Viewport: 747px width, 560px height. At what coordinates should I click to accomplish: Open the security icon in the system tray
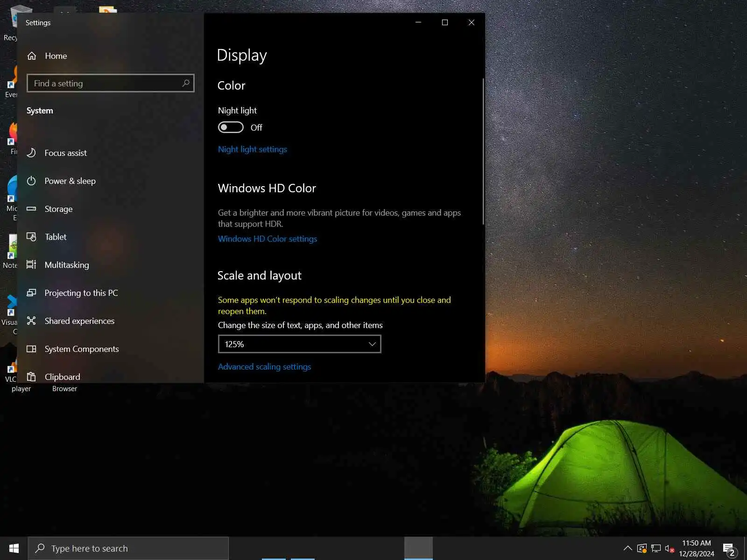tap(642, 548)
